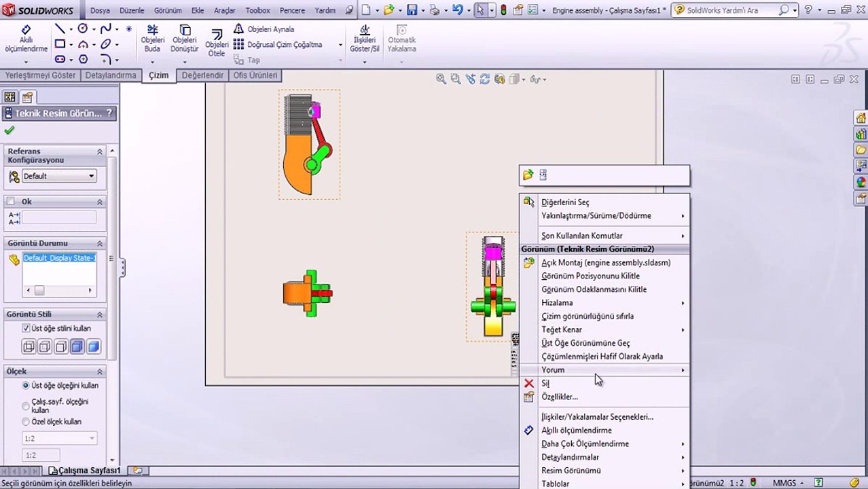This screenshot has width=868, height=489.
Task: Select the wireframe display style button
Action: click(29, 347)
